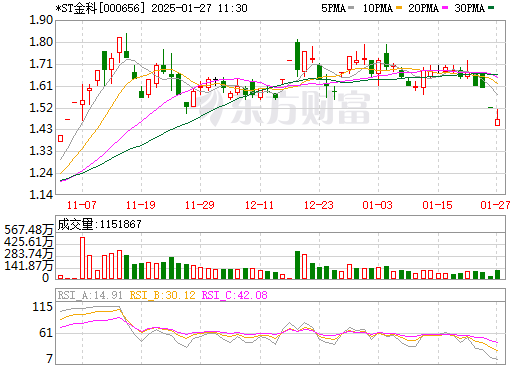520x365 pixels.
Task: Select the 5PMA legend label
Action: [x=333, y=8]
